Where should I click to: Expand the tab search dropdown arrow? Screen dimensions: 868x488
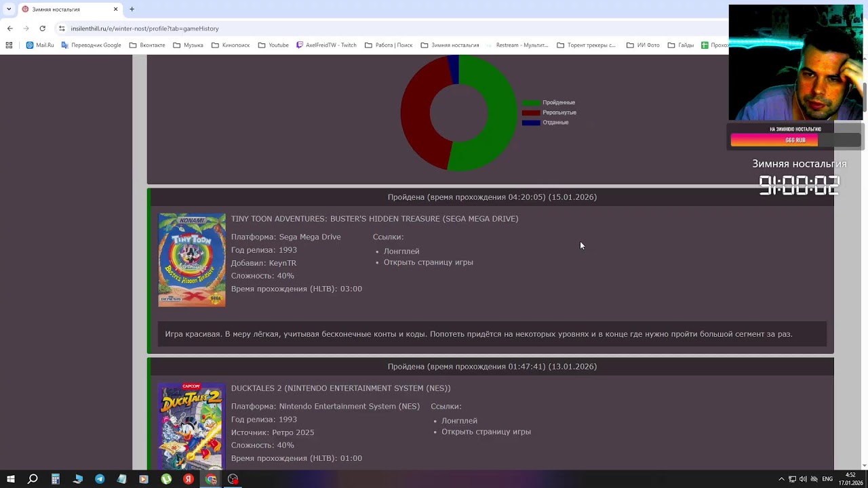(9, 9)
